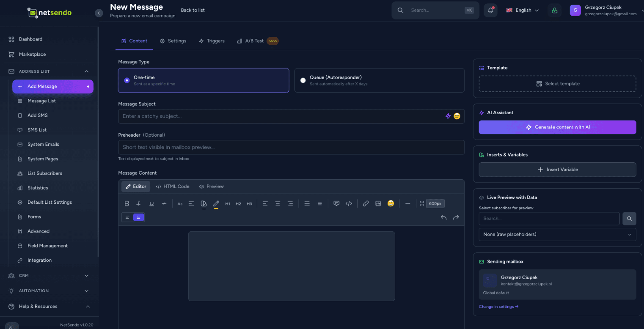Open Change in settings link under Sending mailbox

click(x=498, y=306)
